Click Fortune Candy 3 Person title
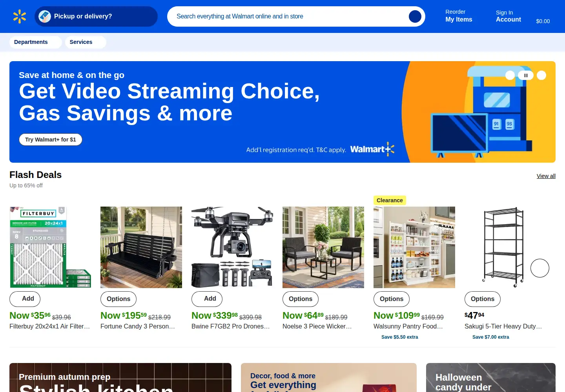This screenshot has width=565, height=392. [x=138, y=326]
